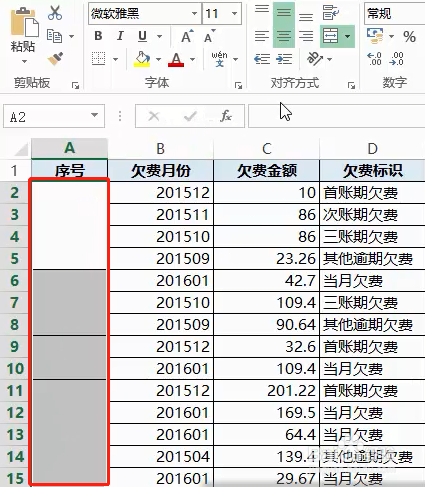The image size is (425, 487).
Task: Expand Merge and Center options arrow
Action: click(x=348, y=36)
